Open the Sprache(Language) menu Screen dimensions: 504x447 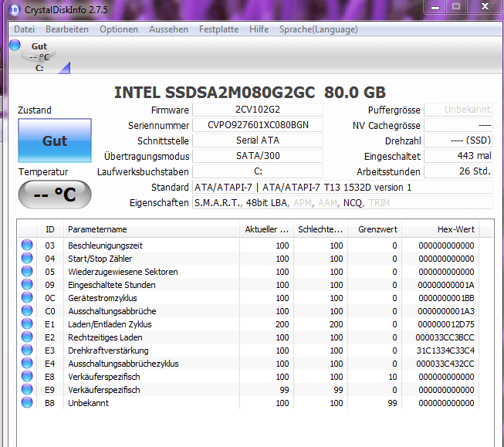(318, 29)
